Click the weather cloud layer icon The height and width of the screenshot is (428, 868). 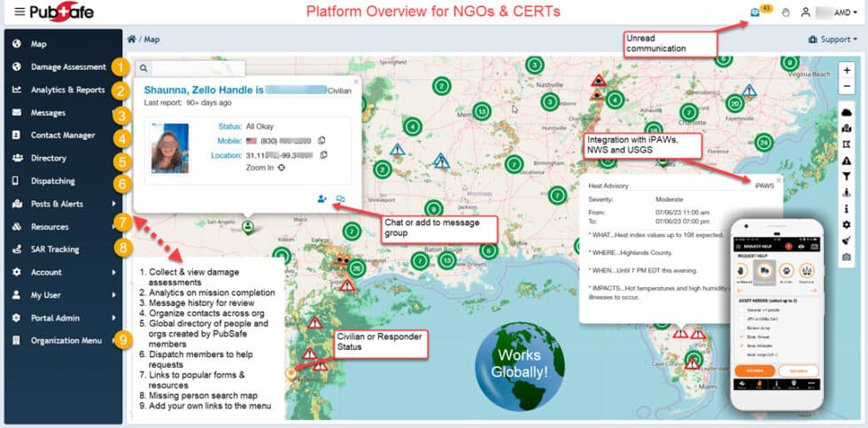click(x=847, y=112)
